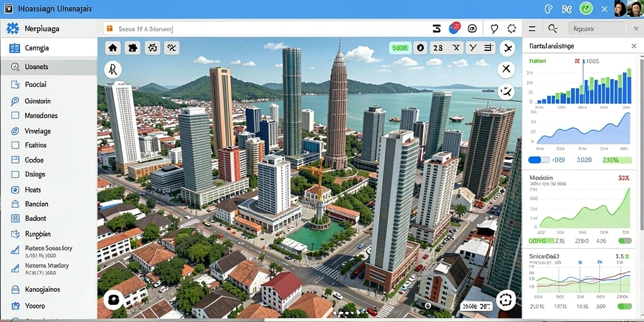The height and width of the screenshot is (322, 644).
Task: Toggle the 'Manedones' checkbox
Action: pyautogui.click(x=15, y=116)
